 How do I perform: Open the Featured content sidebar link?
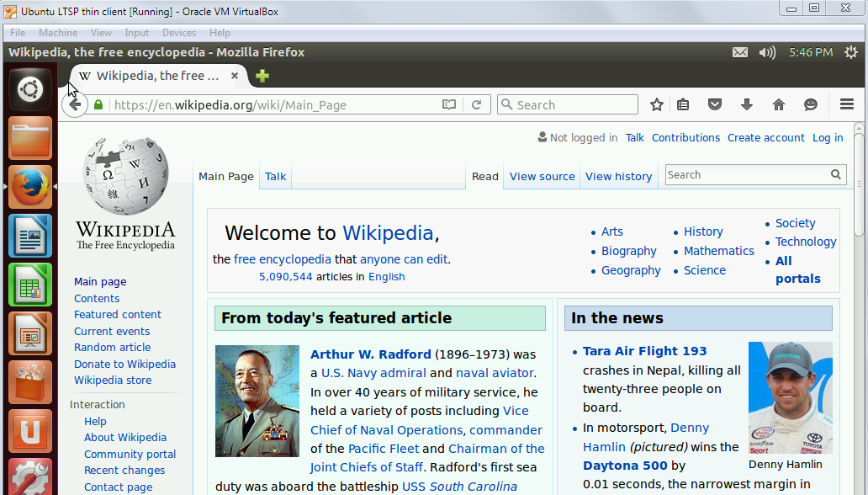pos(118,314)
